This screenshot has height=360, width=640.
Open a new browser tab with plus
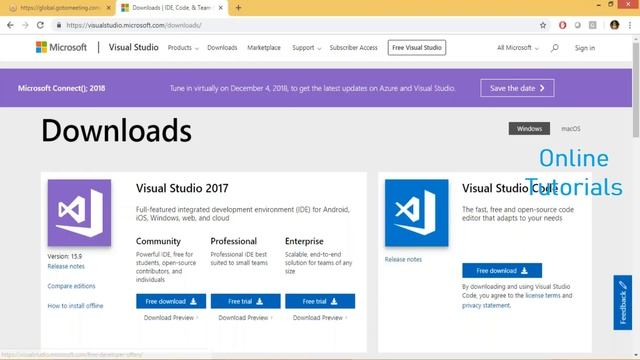pos(238,8)
